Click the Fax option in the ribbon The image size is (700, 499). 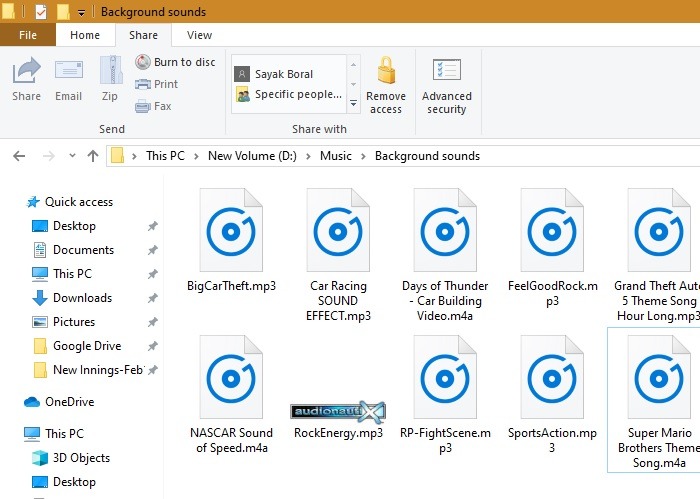[x=153, y=106]
